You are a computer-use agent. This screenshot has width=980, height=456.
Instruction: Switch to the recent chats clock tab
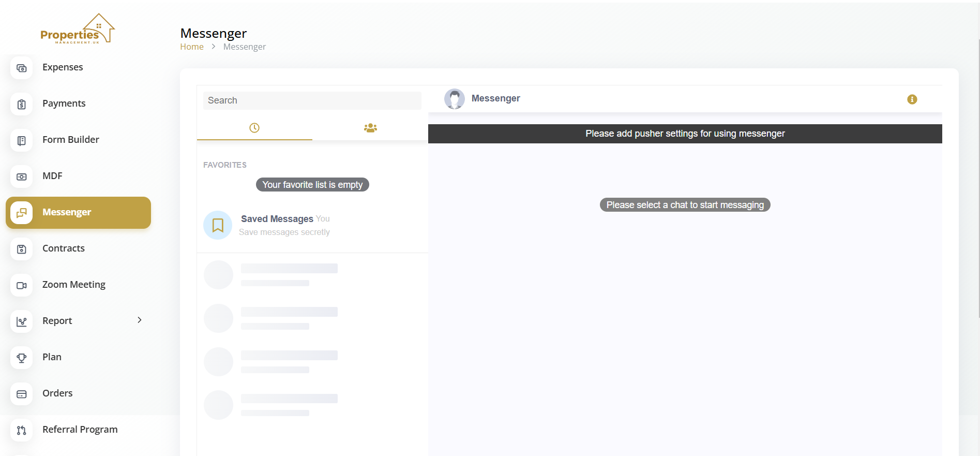[x=254, y=128]
